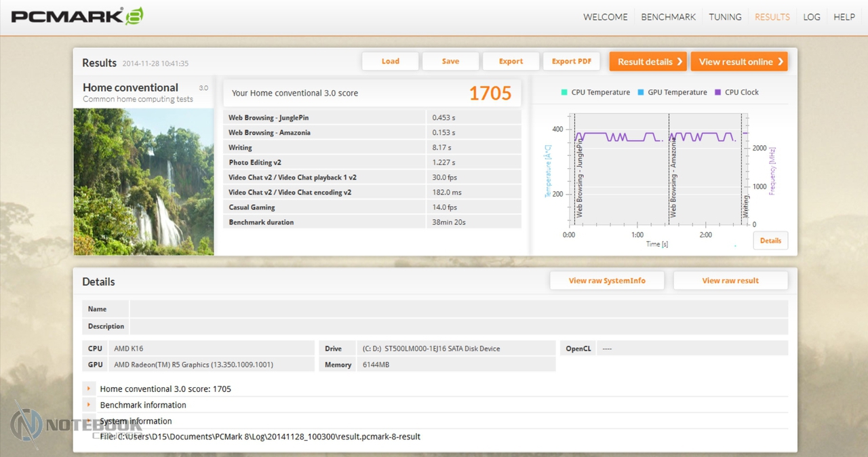Export result as PDF
868x457 pixels.
click(x=572, y=61)
